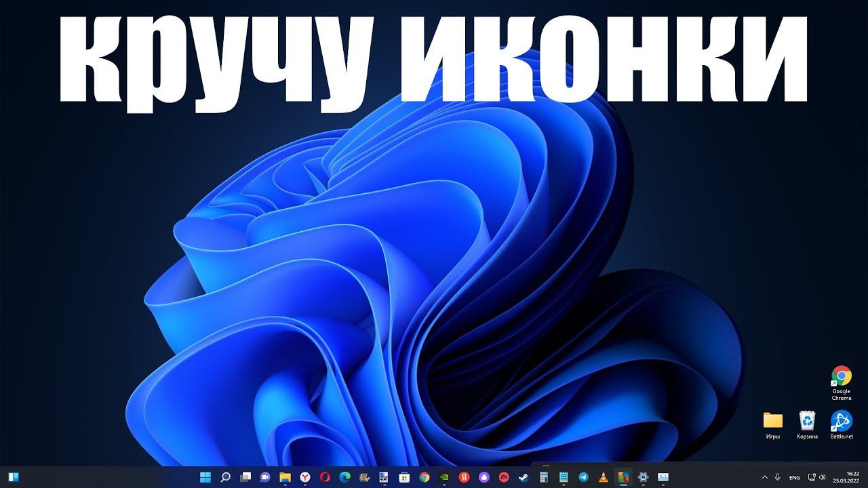The width and height of the screenshot is (868, 488).
Task: Open the volume speaker tray icon
Action: 822,477
